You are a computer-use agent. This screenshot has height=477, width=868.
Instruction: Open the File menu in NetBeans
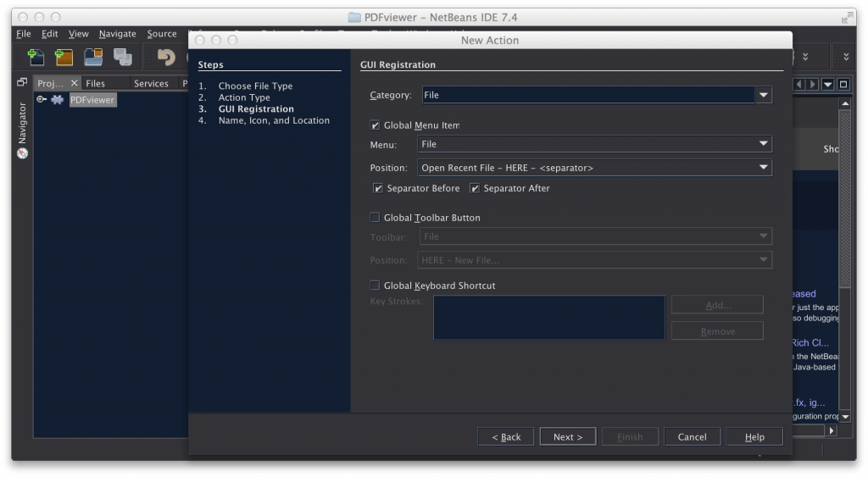(23, 34)
